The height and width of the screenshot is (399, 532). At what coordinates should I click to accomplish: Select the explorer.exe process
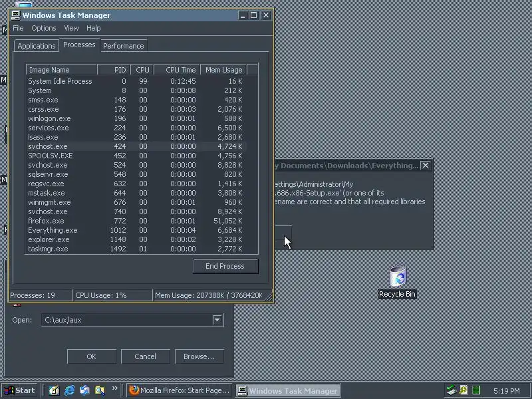coord(136,239)
